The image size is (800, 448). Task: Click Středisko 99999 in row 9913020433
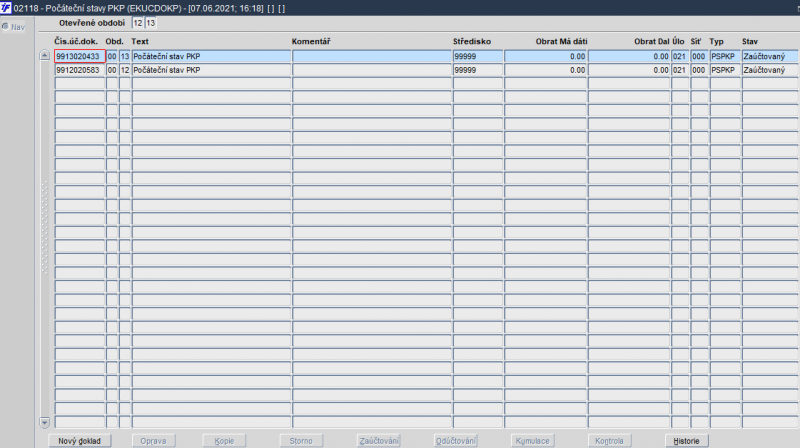click(x=478, y=56)
